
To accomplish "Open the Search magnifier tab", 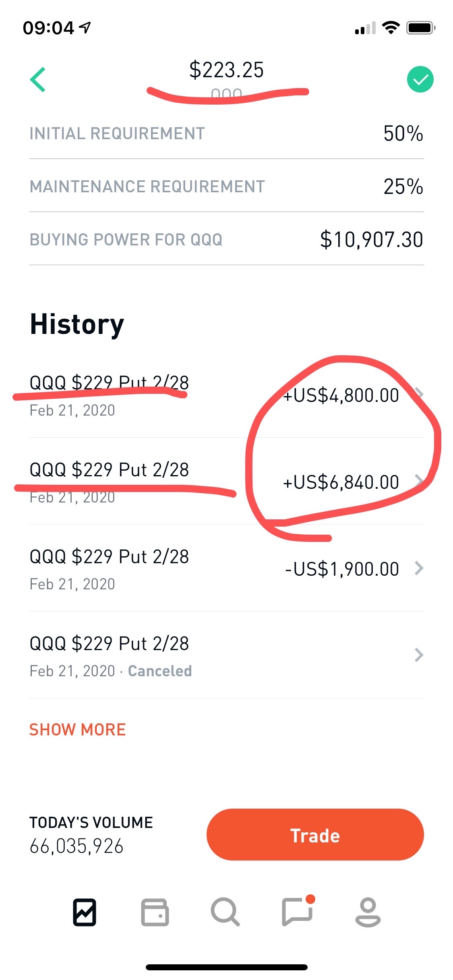I will coord(225,912).
